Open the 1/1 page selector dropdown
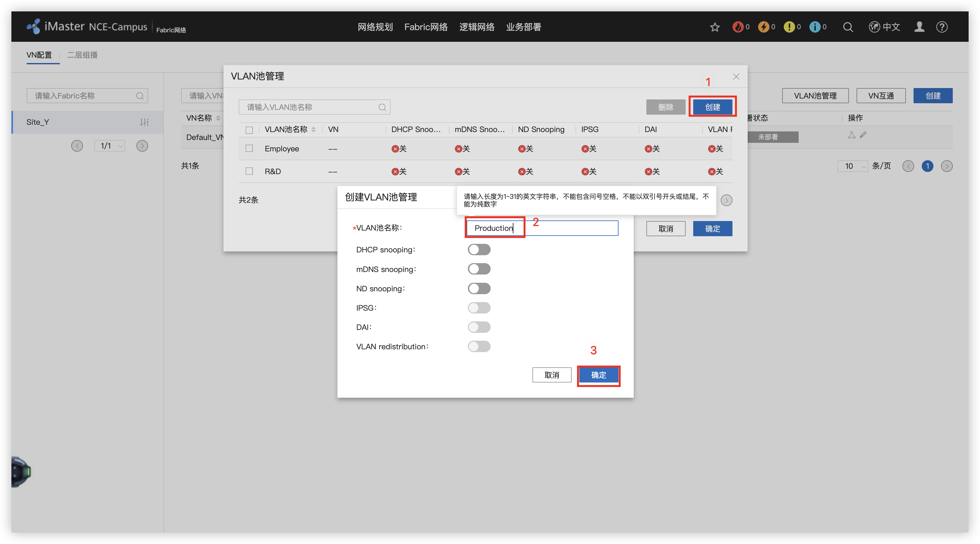980x544 pixels. click(110, 146)
